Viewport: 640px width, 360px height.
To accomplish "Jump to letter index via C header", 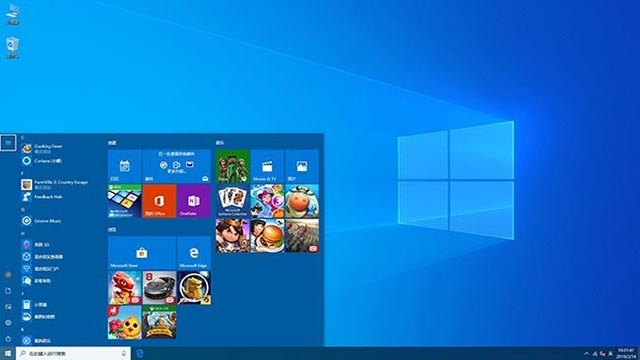I will (x=23, y=138).
